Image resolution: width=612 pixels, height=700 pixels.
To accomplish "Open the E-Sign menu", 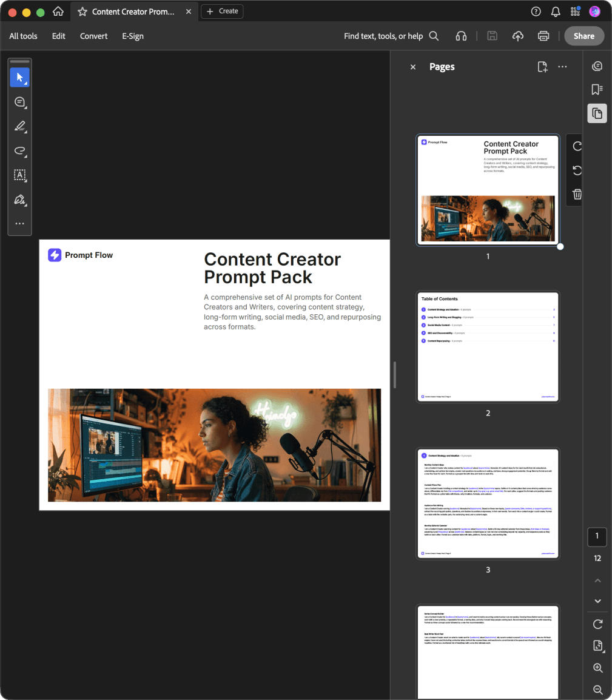I will click(x=133, y=36).
